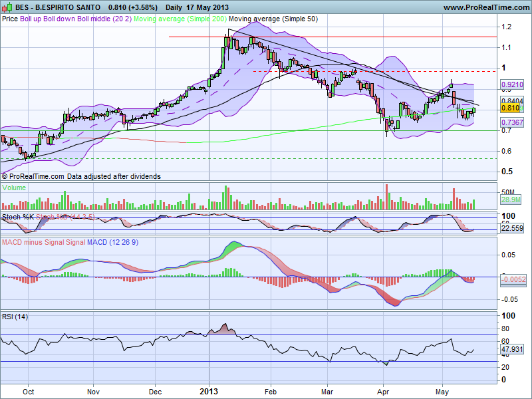Click the 1.2 price axis label
The image size is (532, 399).
[506, 27]
